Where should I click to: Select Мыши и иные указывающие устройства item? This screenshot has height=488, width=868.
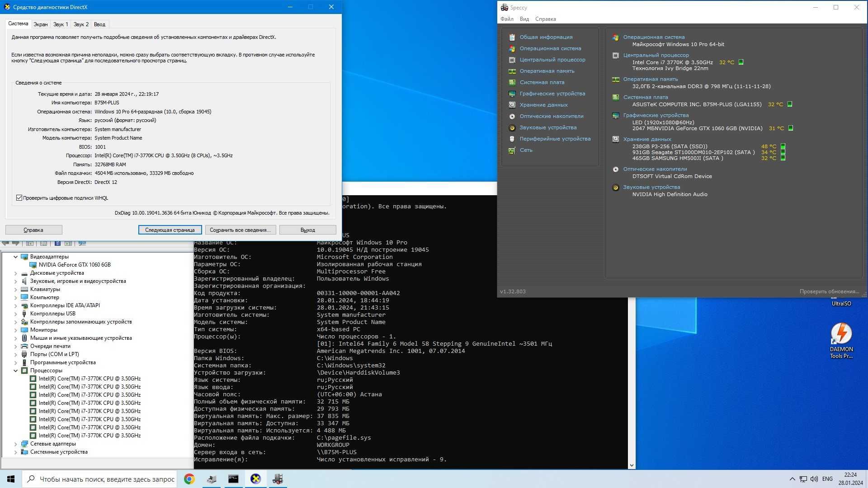[81, 338]
